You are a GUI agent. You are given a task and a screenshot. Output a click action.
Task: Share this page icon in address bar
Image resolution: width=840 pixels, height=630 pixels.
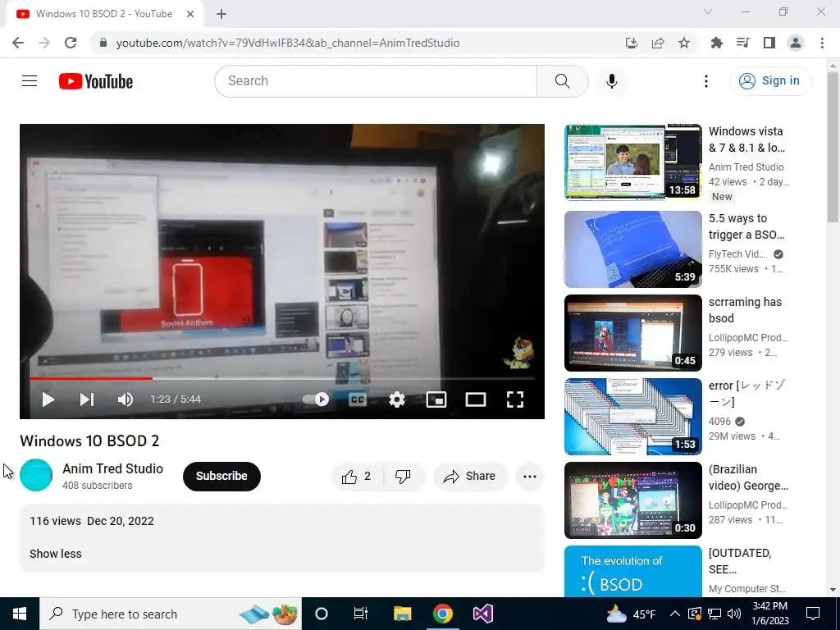click(658, 43)
